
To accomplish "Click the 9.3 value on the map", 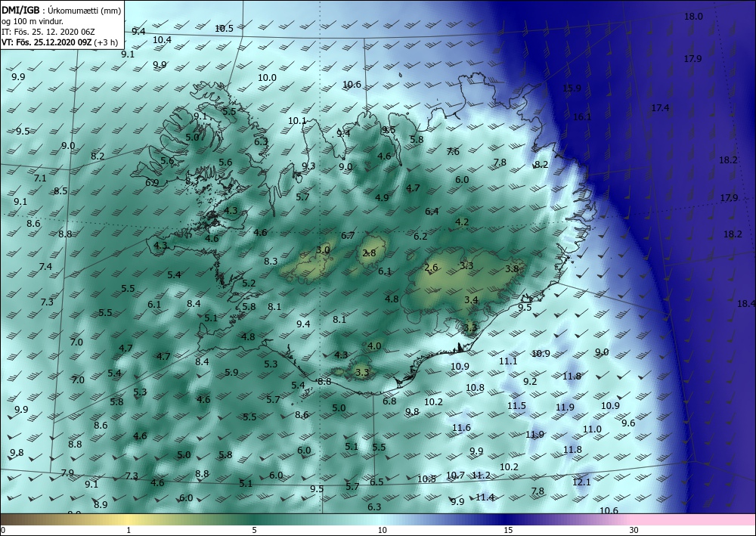I will (308, 166).
